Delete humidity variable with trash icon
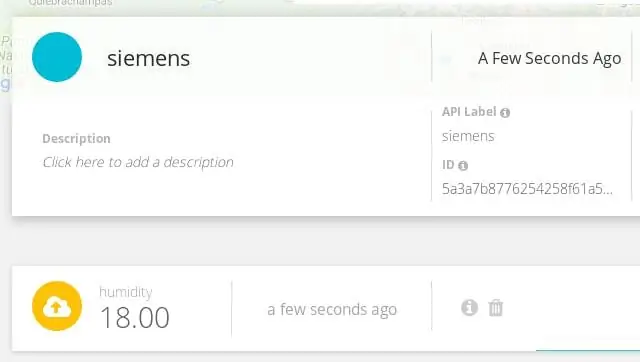This screenshot has height=362, width=640. coord(496,308)
